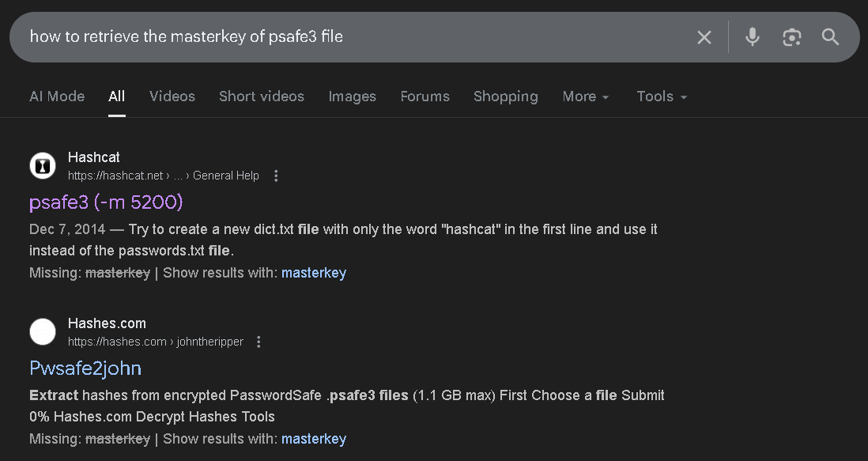Go to the Forums tab
Image resolution: width=868 pixels, height=461 pixels.
point(425,96)
